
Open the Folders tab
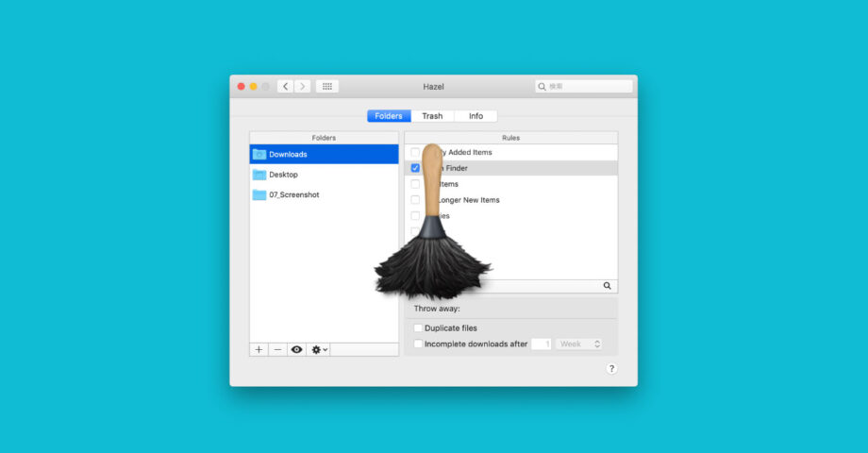point(389,116)
